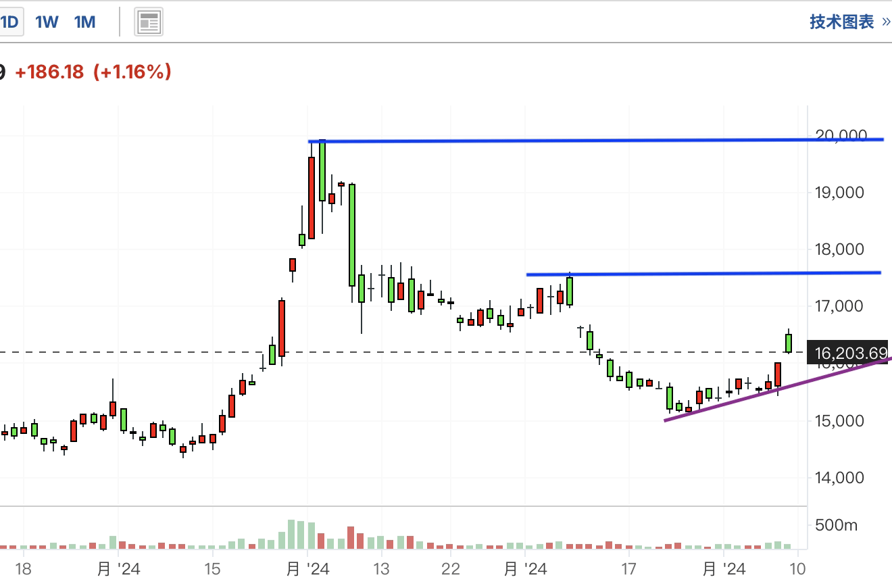Click the date label 22 on time axis
The image size is (892, 588).
[x=451, y=569]
